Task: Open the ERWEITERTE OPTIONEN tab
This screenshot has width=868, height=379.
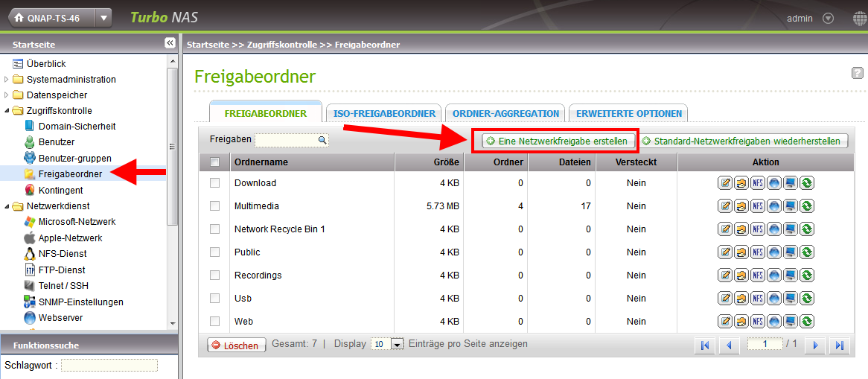Action: [x=628, y=114]
